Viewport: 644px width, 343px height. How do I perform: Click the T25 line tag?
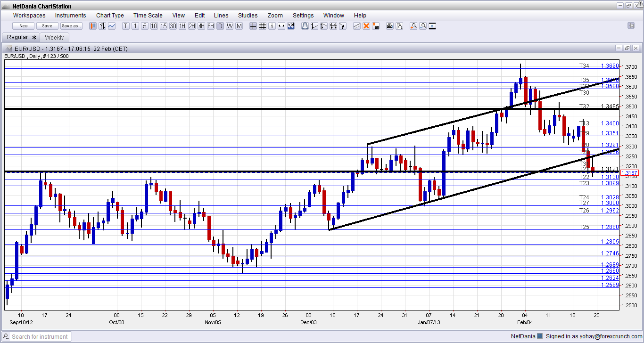585,227
